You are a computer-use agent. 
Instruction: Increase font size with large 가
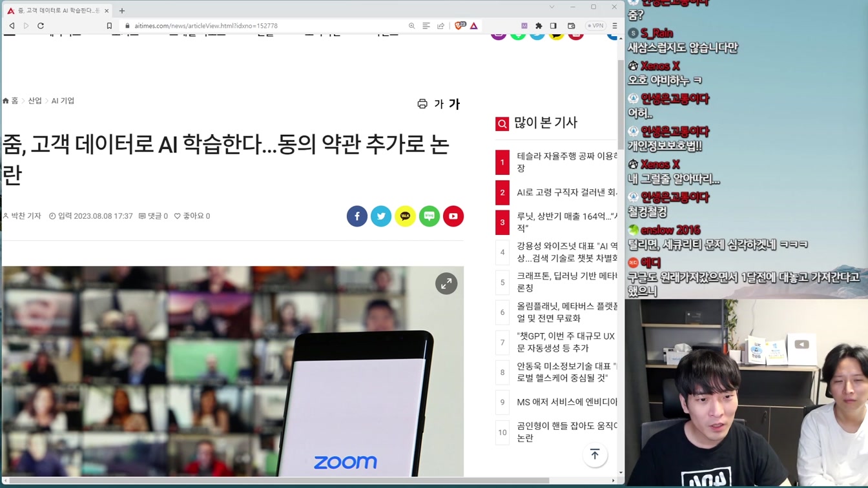[x=454, y=104]
